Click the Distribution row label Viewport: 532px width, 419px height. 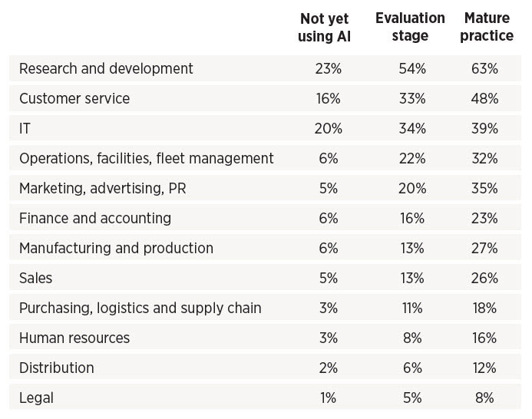(x=56, y=368)
